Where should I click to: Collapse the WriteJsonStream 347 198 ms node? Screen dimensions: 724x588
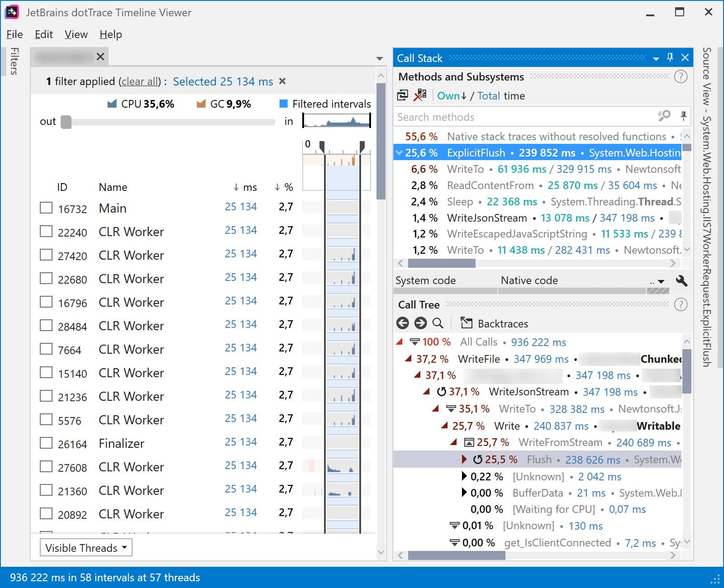point(427,391)
